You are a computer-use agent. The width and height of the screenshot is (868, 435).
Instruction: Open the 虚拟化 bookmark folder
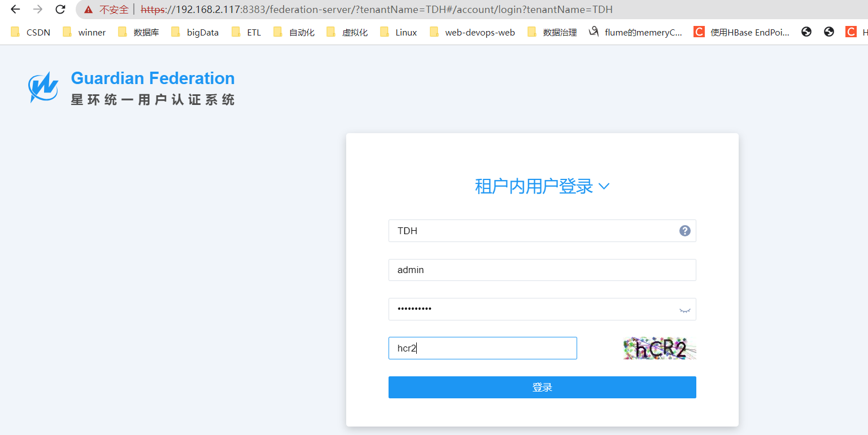347,32
